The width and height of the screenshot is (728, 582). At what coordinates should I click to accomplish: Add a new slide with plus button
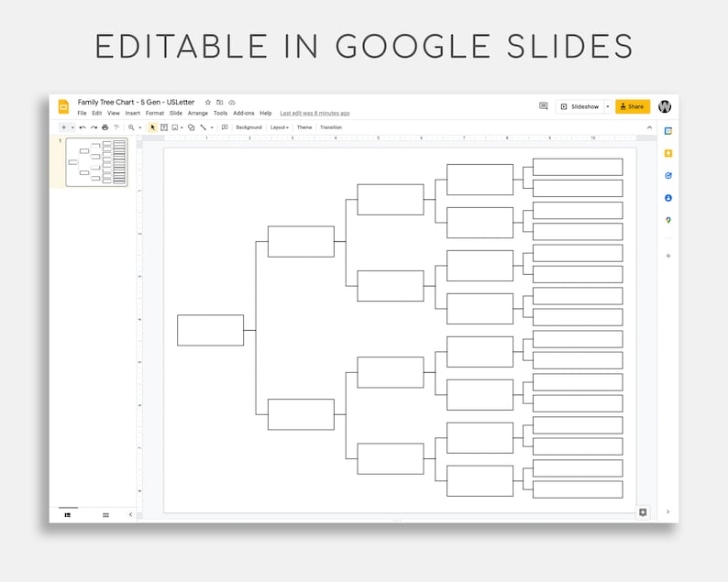click(x=63, y=127)
